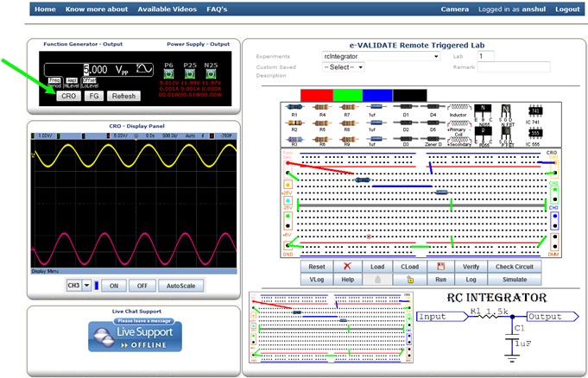Toggle the P6 power supply button

169,72
